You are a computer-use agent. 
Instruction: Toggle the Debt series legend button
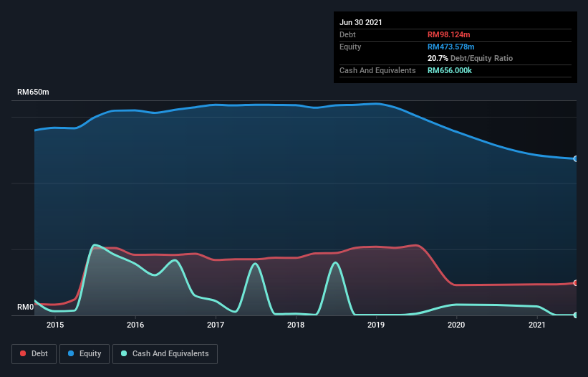[x=34, y=354]
